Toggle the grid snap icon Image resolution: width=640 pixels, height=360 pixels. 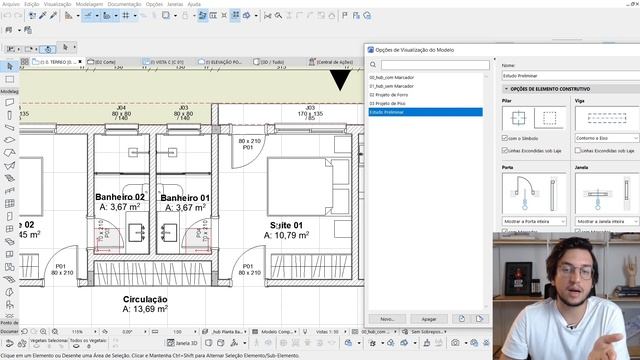point(126,16)
